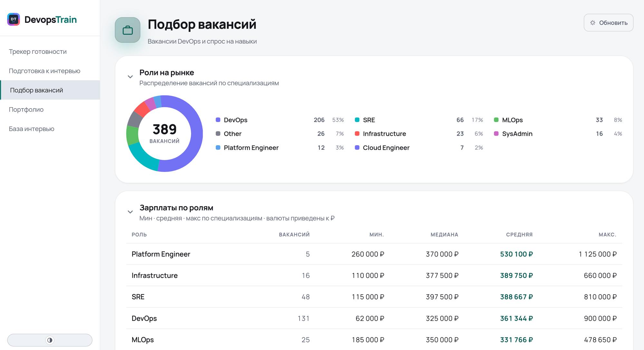The height and width of the screenshot is (350, 644).
Task: Open База интервью from sidebar
Action: (50, 129)
